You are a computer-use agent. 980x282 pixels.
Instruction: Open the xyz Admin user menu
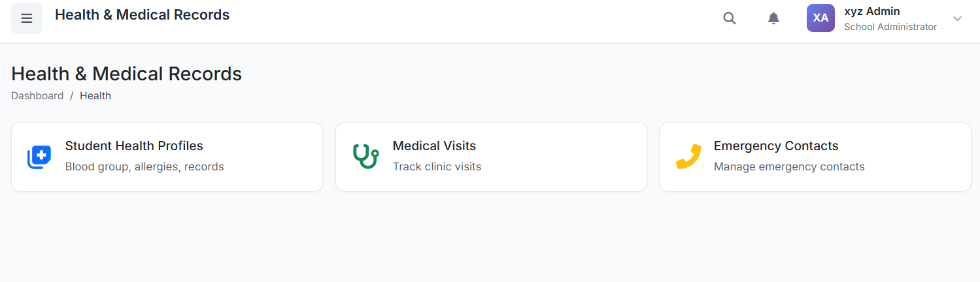(872, 11)
